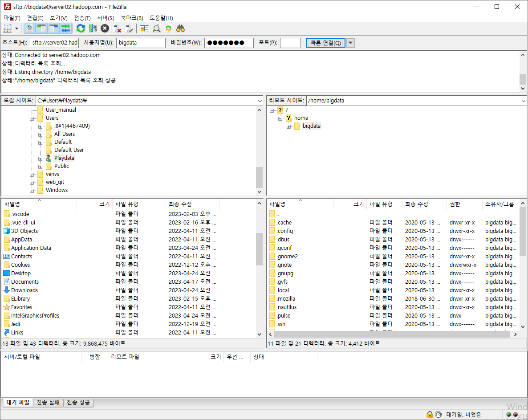Open the Site Manager icon
This screenshot has width=528, height=420.
8,29
